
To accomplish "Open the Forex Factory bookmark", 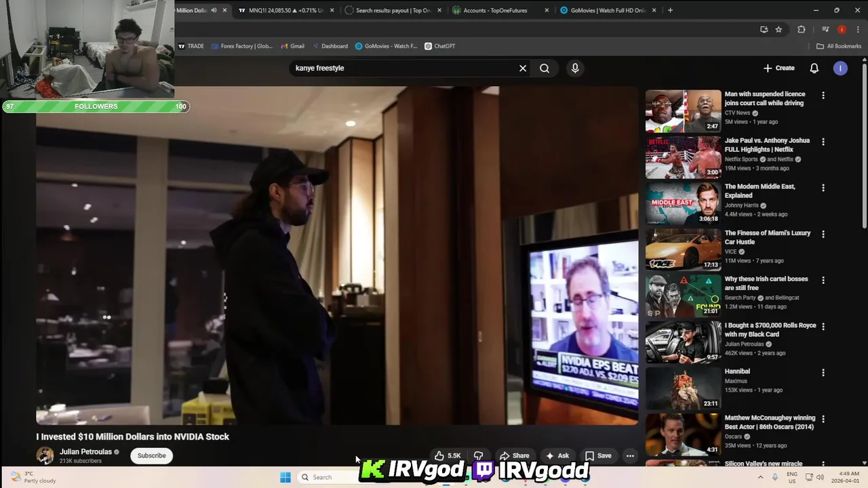I will coord(241,46).
